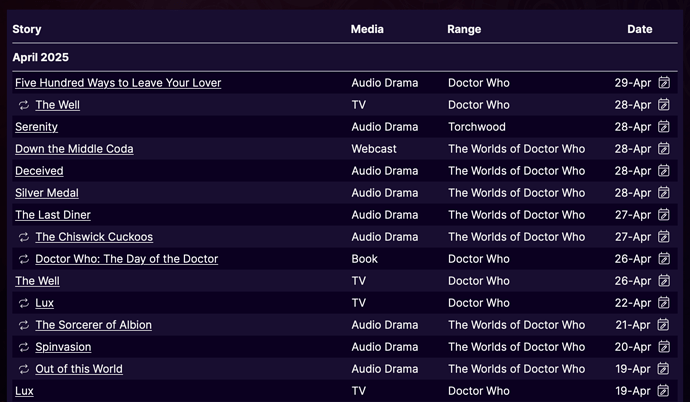This screenshot has width=690, height=402.
Task: Select the April 2025 group heading
Action: [40, 57]
